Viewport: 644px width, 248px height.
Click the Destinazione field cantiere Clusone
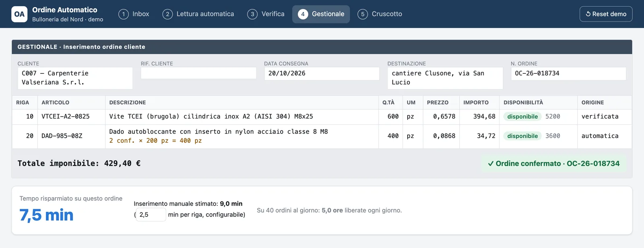pos(445,78)
